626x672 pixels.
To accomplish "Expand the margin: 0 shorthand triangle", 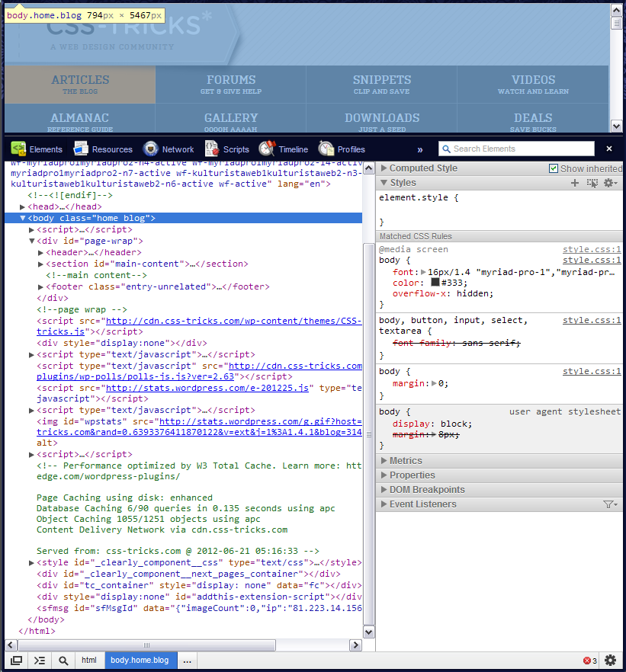I will 434,383.
